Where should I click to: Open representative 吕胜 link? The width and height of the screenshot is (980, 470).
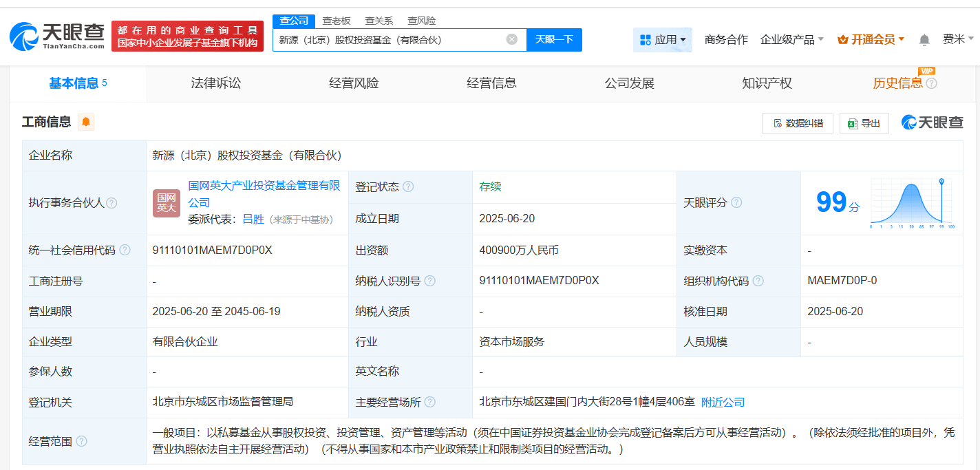(x=253, y=220)
